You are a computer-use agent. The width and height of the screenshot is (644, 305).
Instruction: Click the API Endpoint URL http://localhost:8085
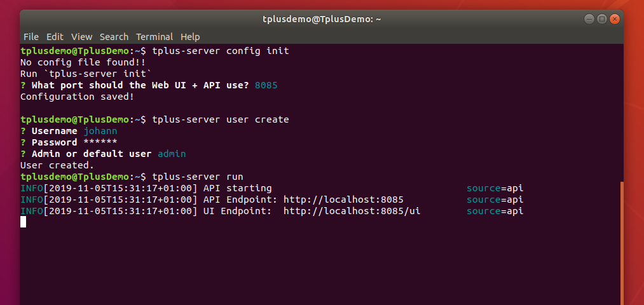click(343, 200)
